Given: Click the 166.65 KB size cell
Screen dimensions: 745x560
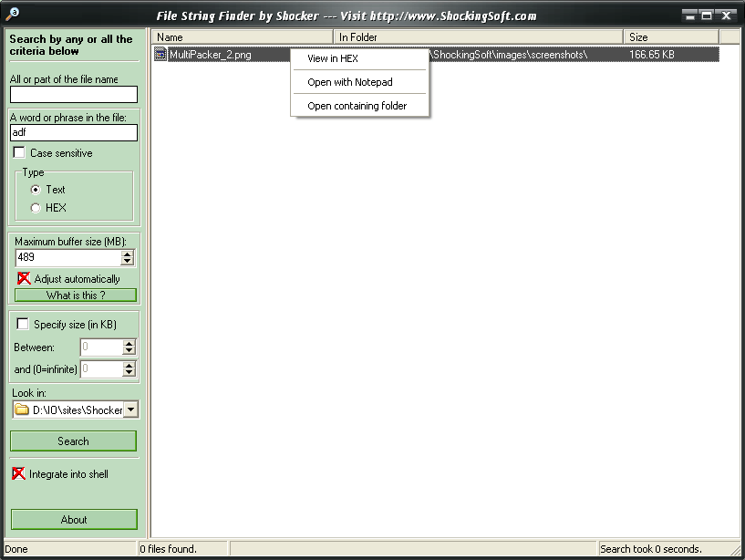Looking at the screenshot, I should click(651, 54).
